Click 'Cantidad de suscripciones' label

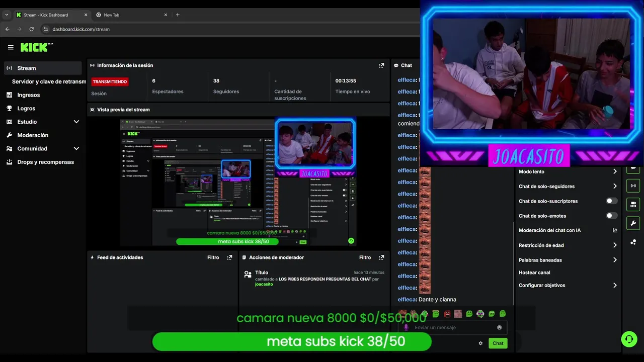290,95
